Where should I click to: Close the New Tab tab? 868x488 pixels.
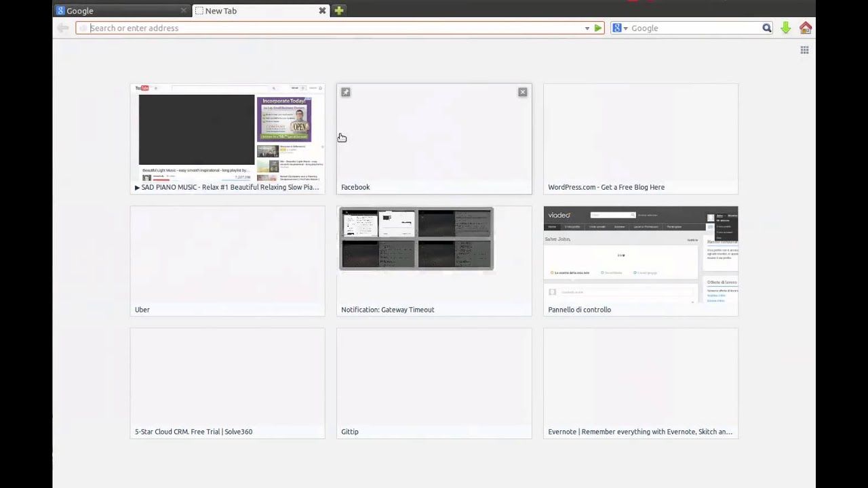322,11
